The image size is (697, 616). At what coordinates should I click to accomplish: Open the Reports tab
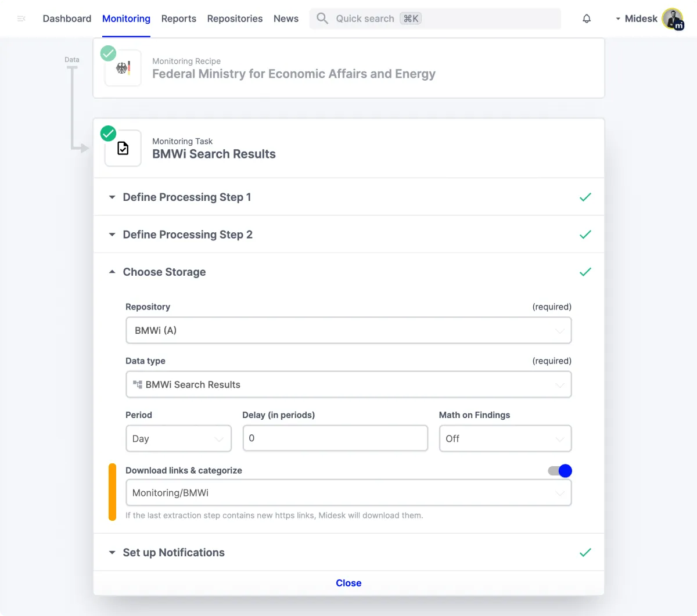(179, 19)
